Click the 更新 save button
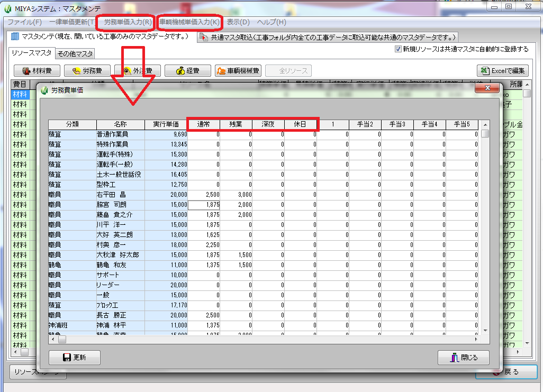Viewport: 543px width, 392px height. [x=75, y=358]
